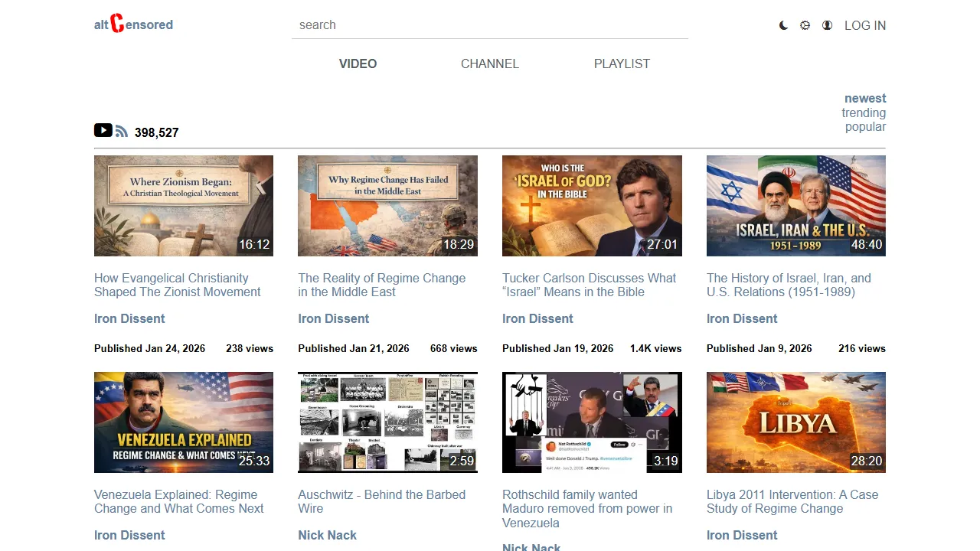980x551 pixels.
Task: Click the search input field
Action: coord(490,24)
